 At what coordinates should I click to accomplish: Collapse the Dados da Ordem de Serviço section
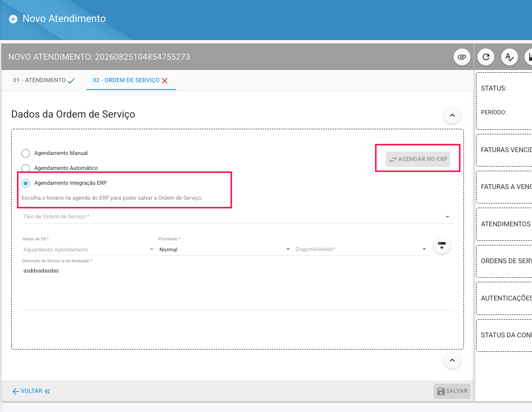[x=452, y=116]
